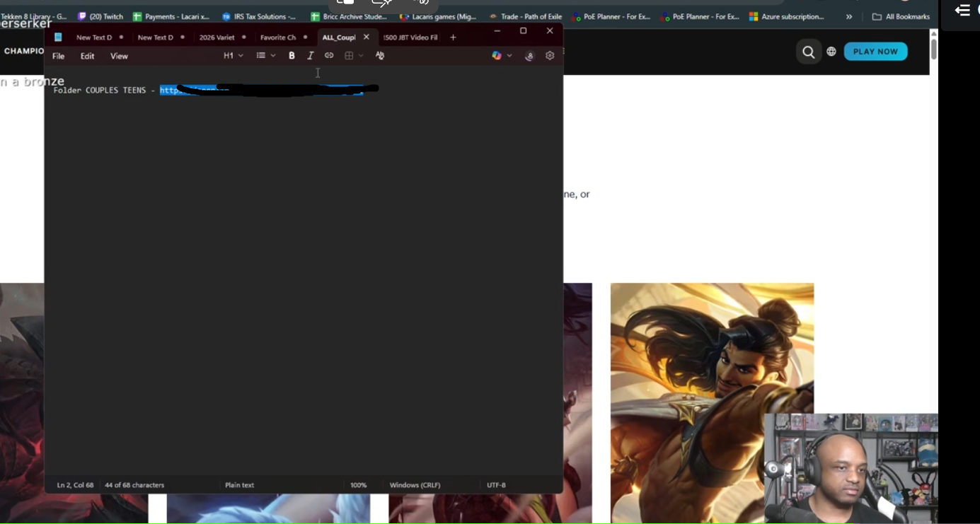Open the H1 heading dropdown
The image size is (980, 524).
[234, 56]
